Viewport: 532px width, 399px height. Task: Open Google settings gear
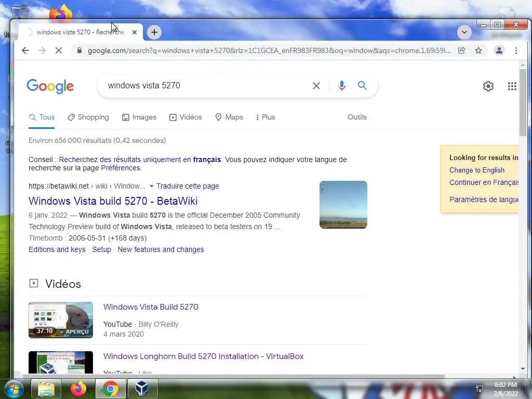click(x=488, y=86)
